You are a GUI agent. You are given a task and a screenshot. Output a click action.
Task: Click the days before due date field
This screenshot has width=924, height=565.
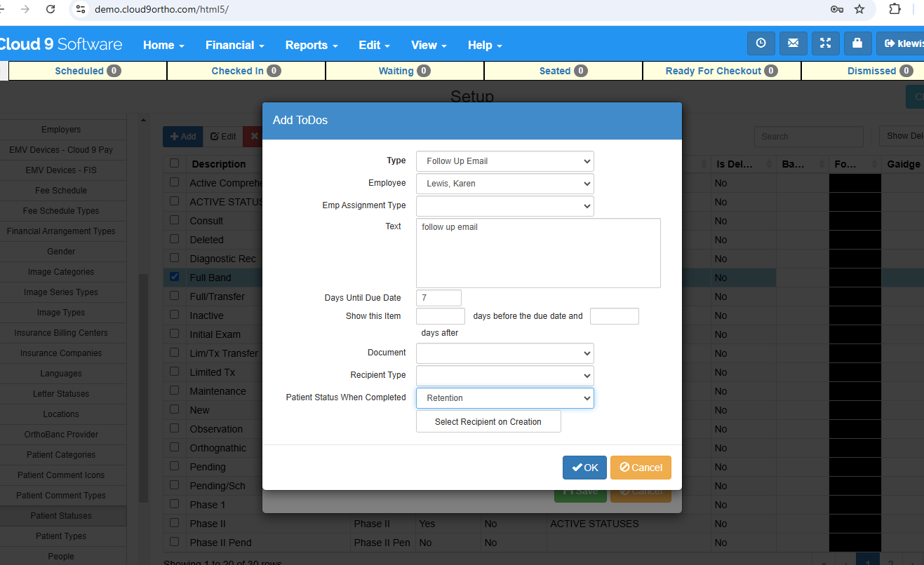441,316
